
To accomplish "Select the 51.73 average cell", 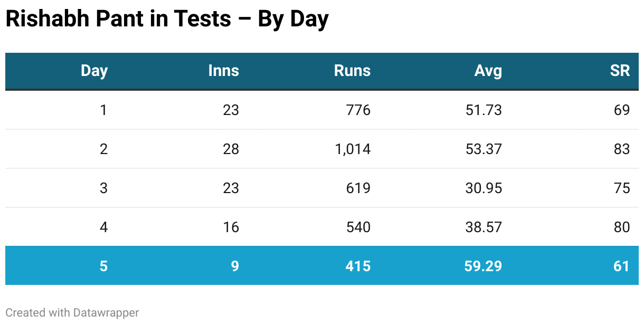I will coord(483,110).
